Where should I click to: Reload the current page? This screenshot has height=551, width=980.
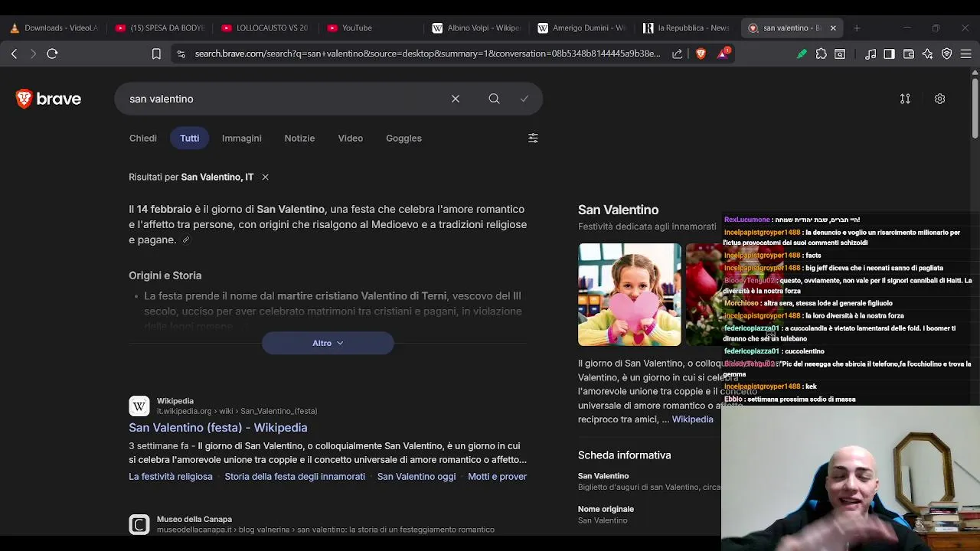(52, 54)
